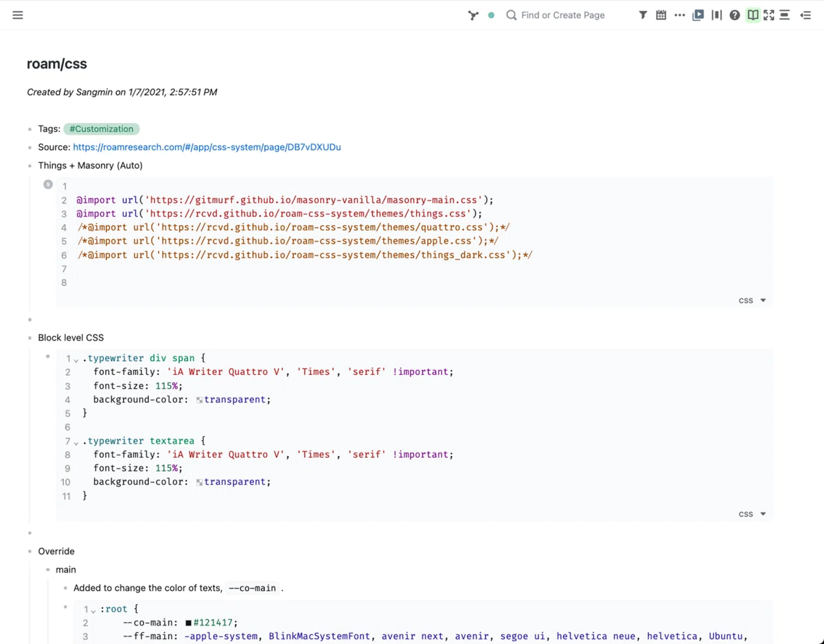Open the roamresearch.com css-system source link
824x644 pixels.
[207, 147]
